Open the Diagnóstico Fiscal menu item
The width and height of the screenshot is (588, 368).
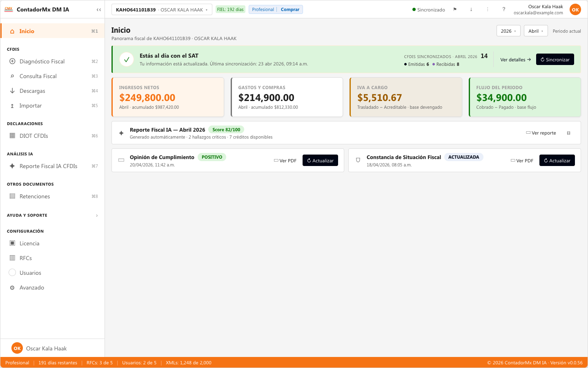tap(53, 61)
